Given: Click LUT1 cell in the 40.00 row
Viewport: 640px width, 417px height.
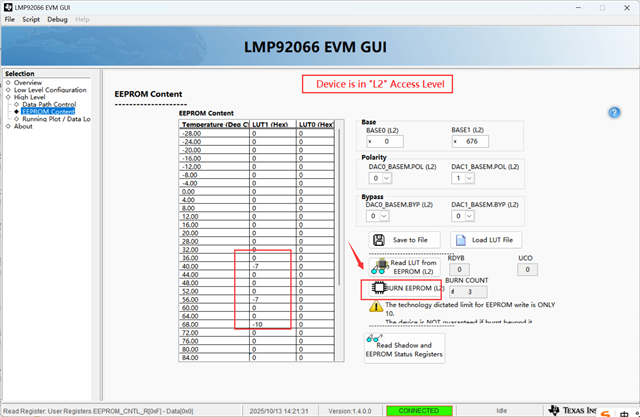Looking at the screenshot, I should point(273,266).
